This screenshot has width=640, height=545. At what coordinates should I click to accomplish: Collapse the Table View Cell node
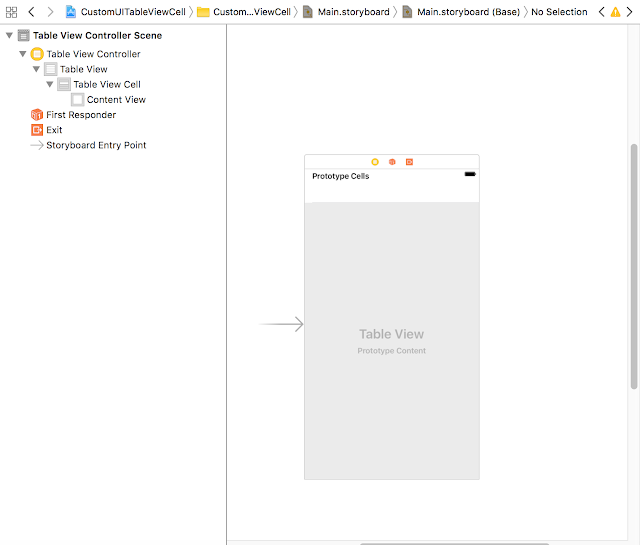click(50, 85)
